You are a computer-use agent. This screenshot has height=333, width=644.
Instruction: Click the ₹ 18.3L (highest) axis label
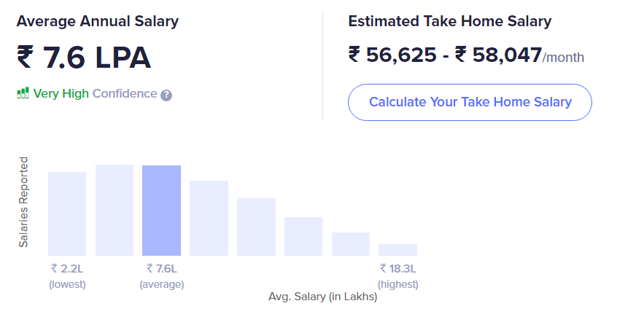398,276
